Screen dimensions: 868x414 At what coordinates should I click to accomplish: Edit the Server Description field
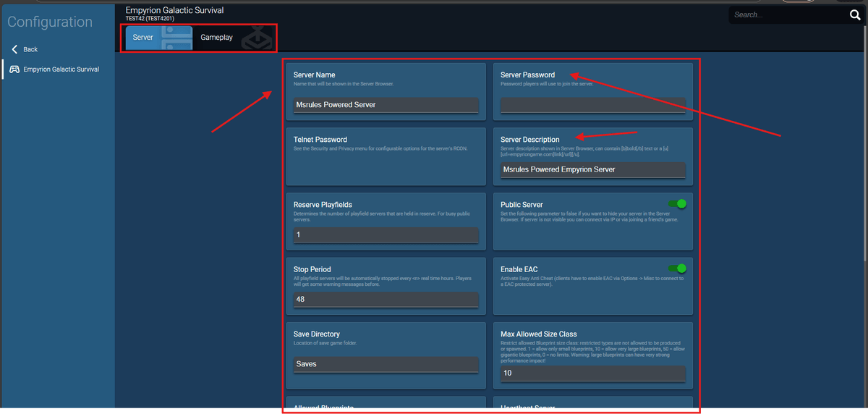(593, 170)
